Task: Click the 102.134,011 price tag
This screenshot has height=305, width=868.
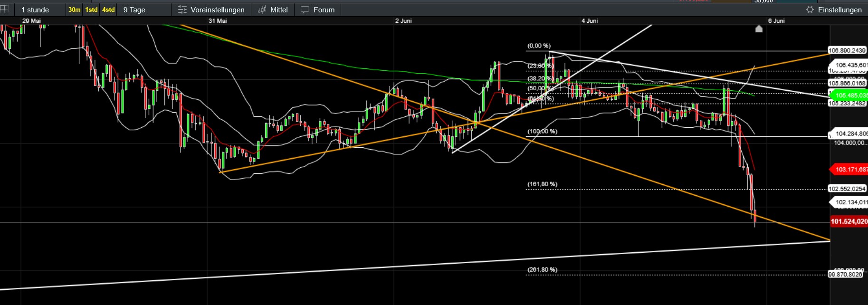Action: click(x=849, y=202)
